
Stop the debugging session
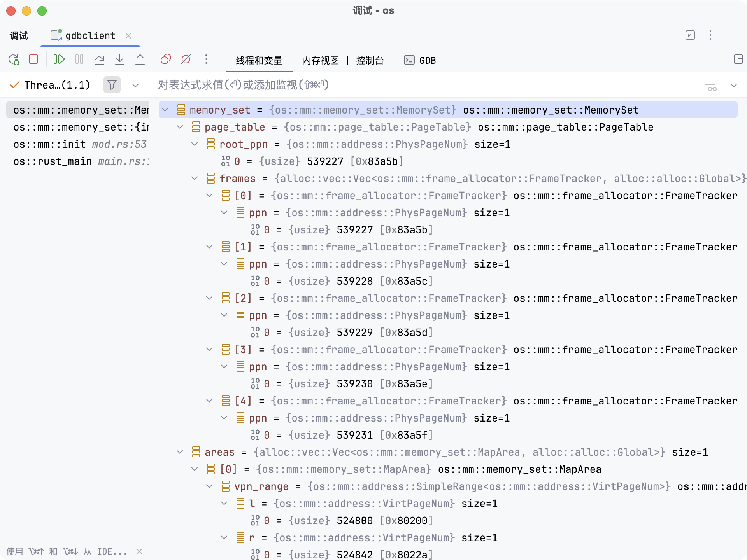pyautogui.click(x=34, y=59)
